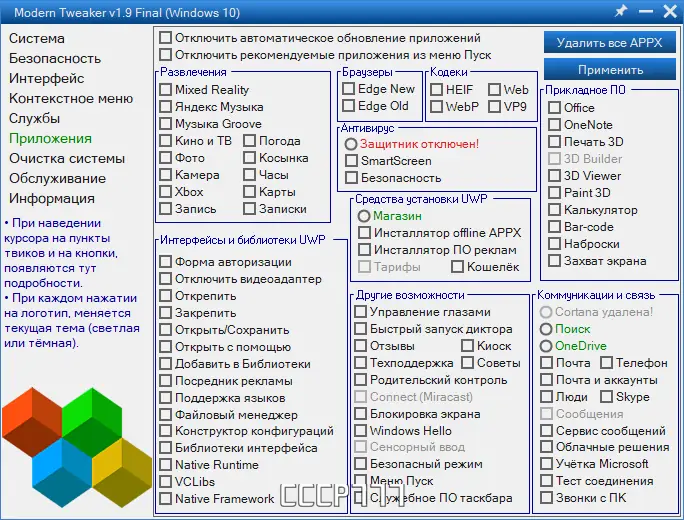684x520 pixels.
Task: Select the OneDrive radio button
Action: 546,346
